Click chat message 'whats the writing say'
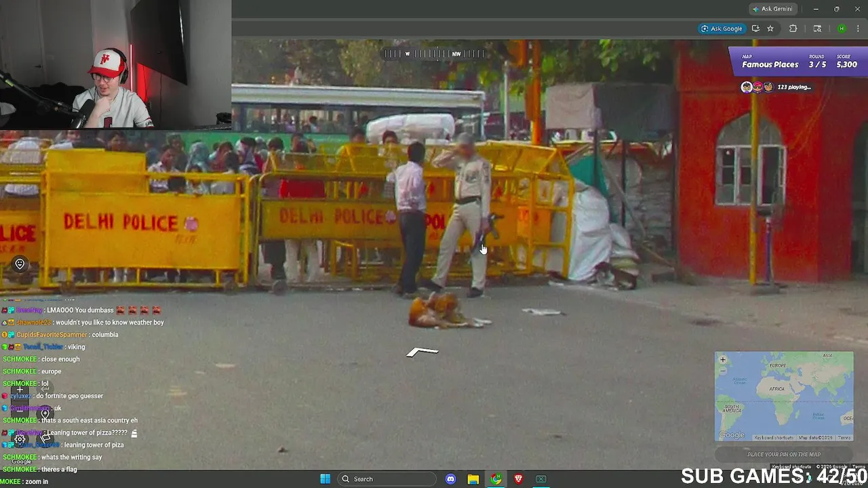868x488 pixels. coord(71,457)
